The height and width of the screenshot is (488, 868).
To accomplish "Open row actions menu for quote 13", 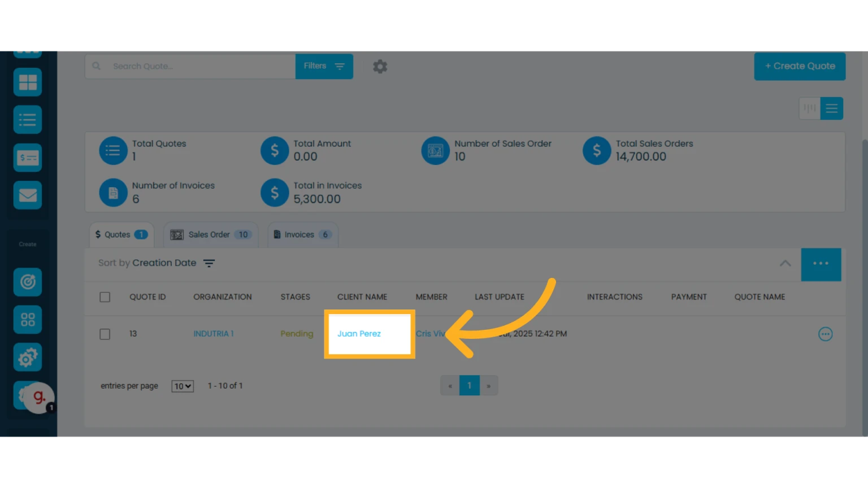I will (826, 334).
